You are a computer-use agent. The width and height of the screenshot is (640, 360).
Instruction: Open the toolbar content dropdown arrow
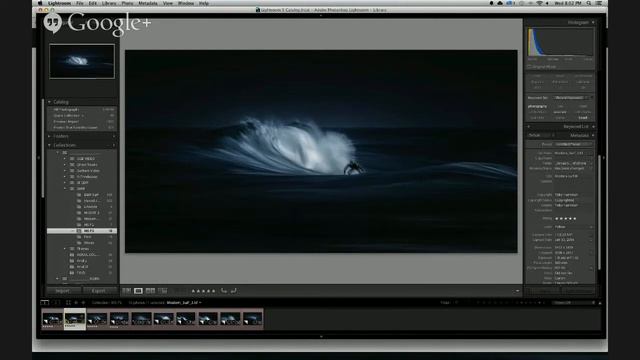pyautogui.click(x=517, y=291)
